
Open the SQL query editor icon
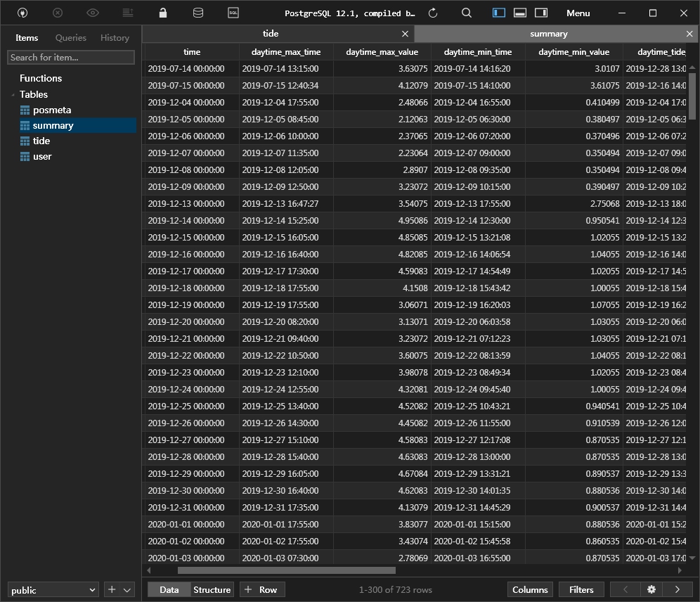tap(233, 13)
